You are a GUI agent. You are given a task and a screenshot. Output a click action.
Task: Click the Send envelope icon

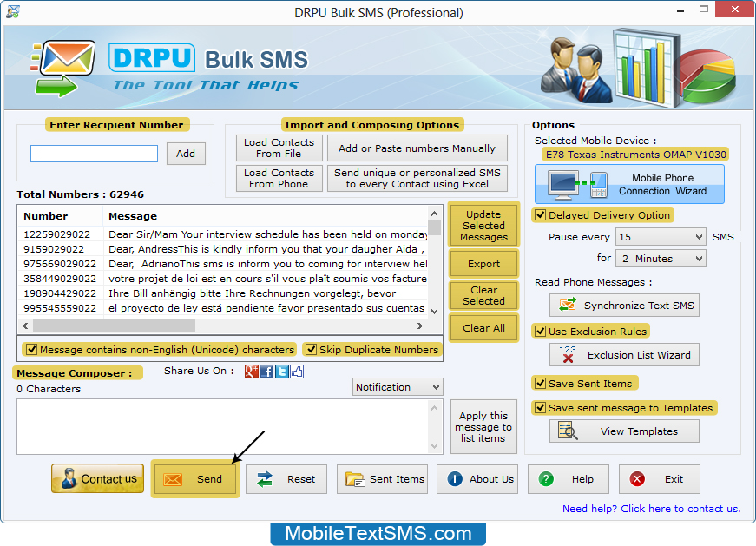click(173, 479)
